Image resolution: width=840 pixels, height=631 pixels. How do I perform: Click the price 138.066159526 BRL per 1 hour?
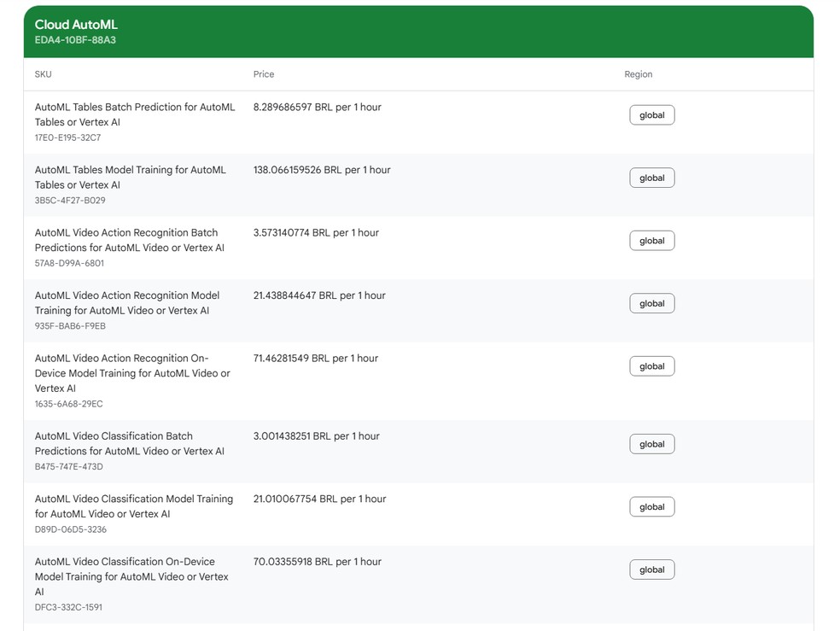(321, 170)
